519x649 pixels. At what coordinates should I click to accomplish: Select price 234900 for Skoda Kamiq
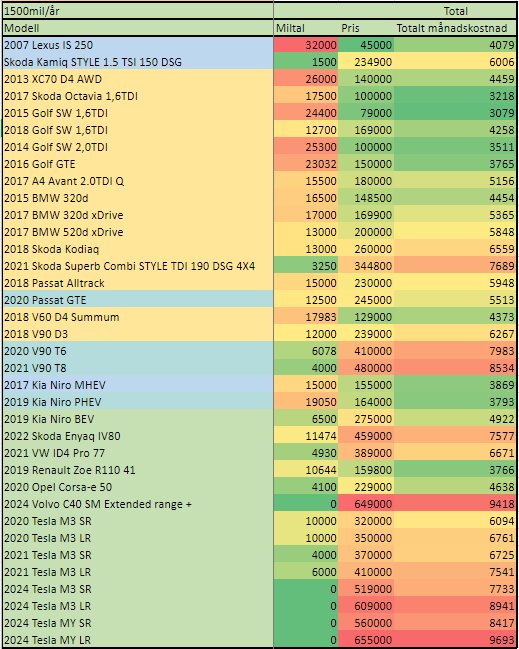(x=366, y=62)
